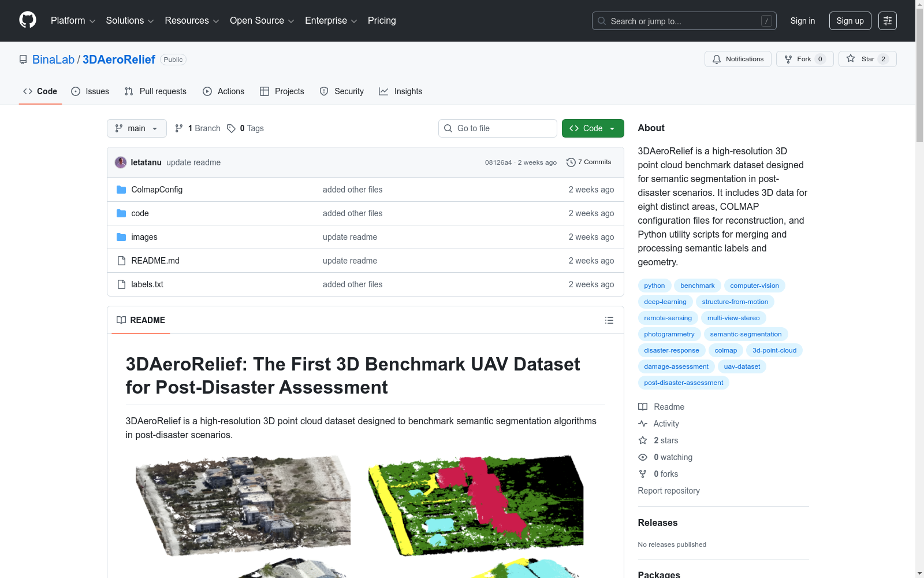Click the eye icon next to watching
Viewport: 924px width, 578px height.
(x=643, y=457)
